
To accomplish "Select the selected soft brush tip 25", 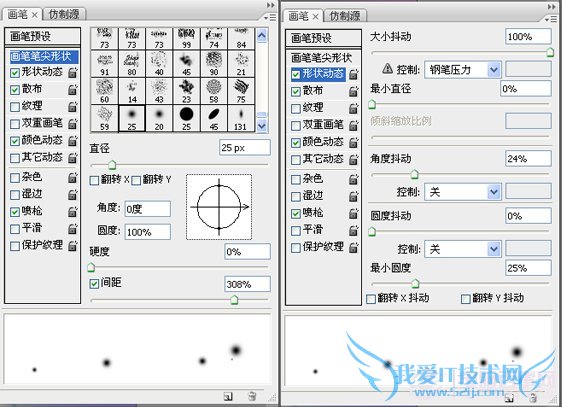I will [x=132, y=118].
